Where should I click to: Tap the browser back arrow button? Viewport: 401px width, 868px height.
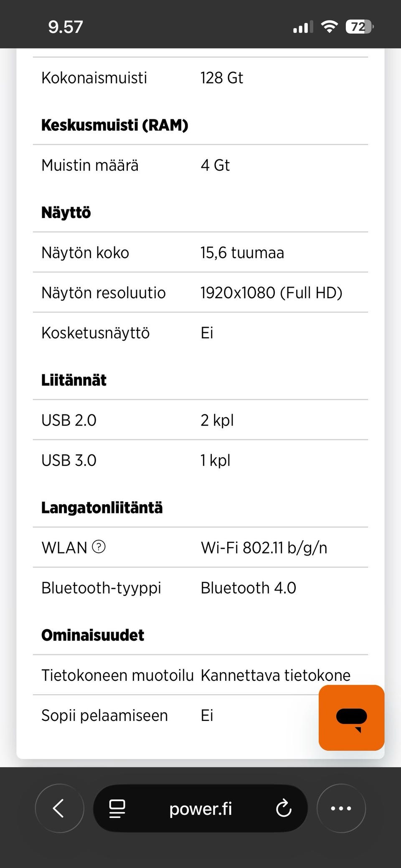tap(59, 808)
